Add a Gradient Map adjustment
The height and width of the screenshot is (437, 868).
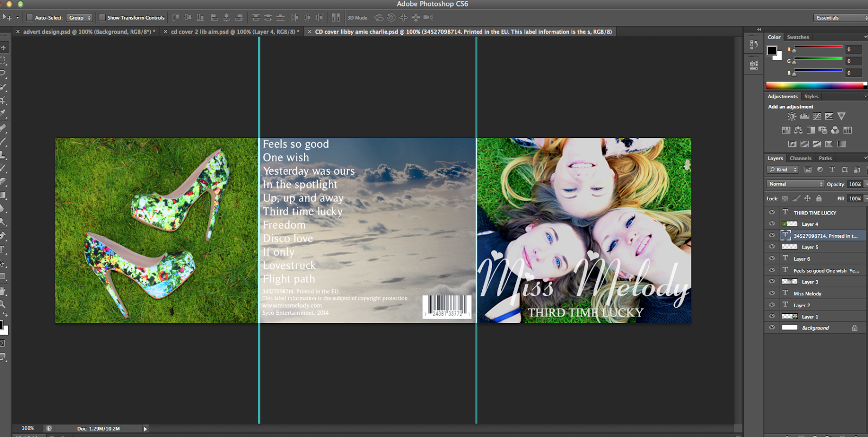click(x=841, y=144)
